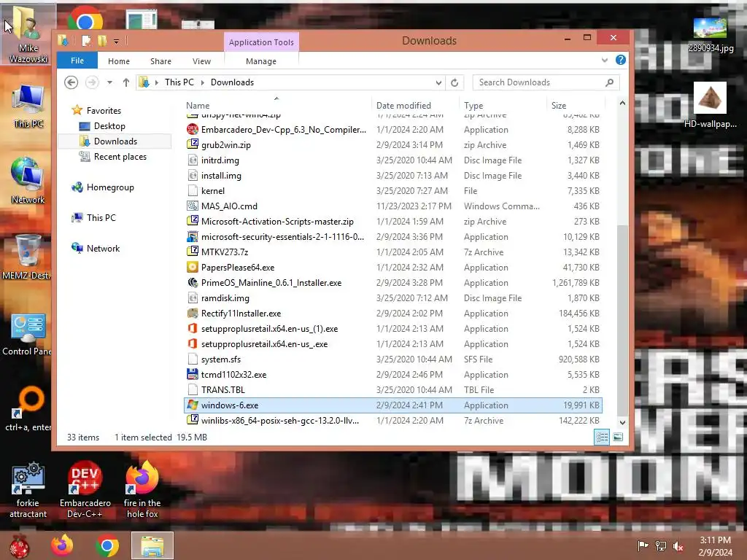Launch Firefox from the taskbar

pyautogui.click(x=63, y=545)
